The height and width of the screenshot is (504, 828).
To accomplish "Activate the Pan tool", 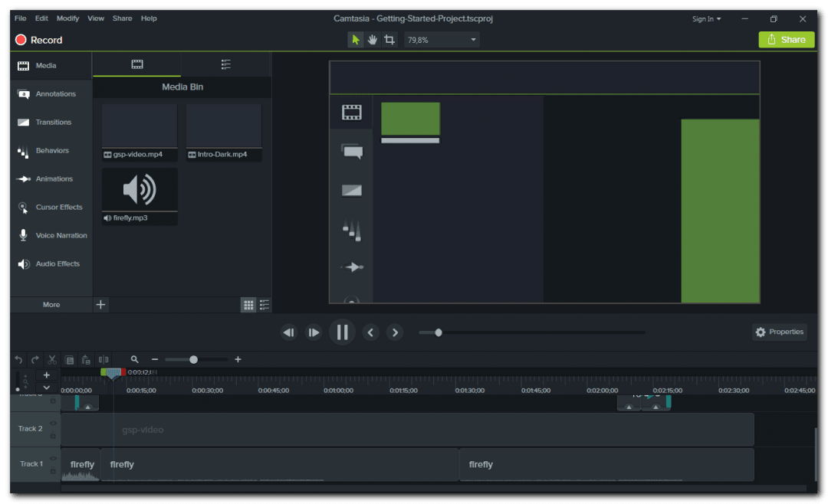I will click(372, 39).
